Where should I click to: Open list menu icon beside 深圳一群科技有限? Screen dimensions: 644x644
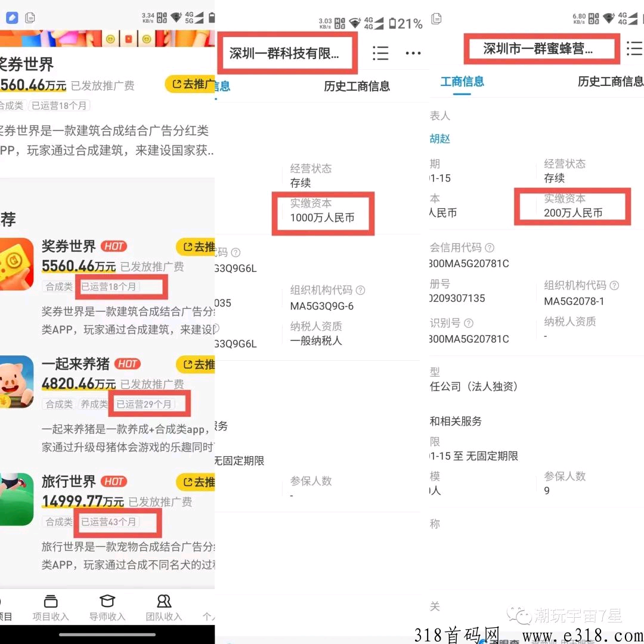pyautogui.click(x=380, y=54)
